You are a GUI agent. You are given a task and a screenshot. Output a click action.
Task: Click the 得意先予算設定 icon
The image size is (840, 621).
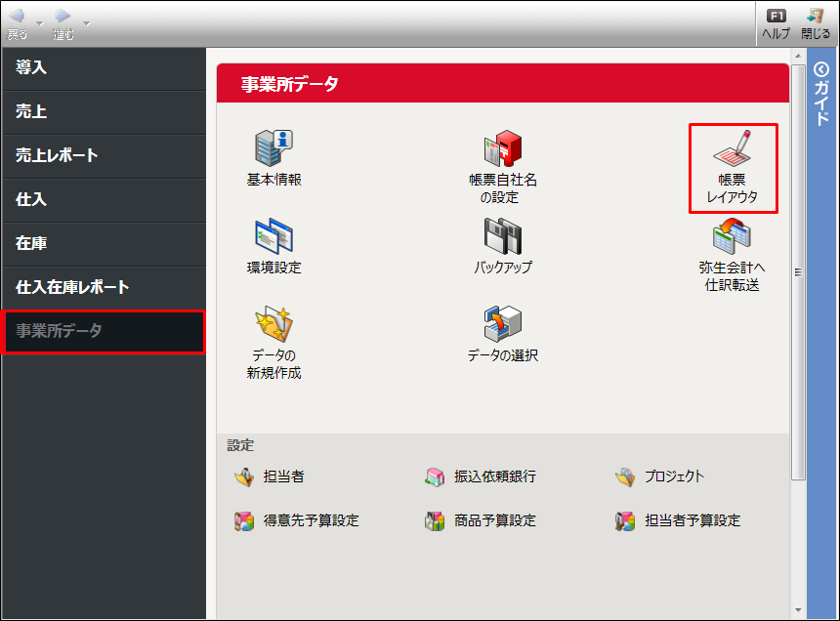pos(244,520)
